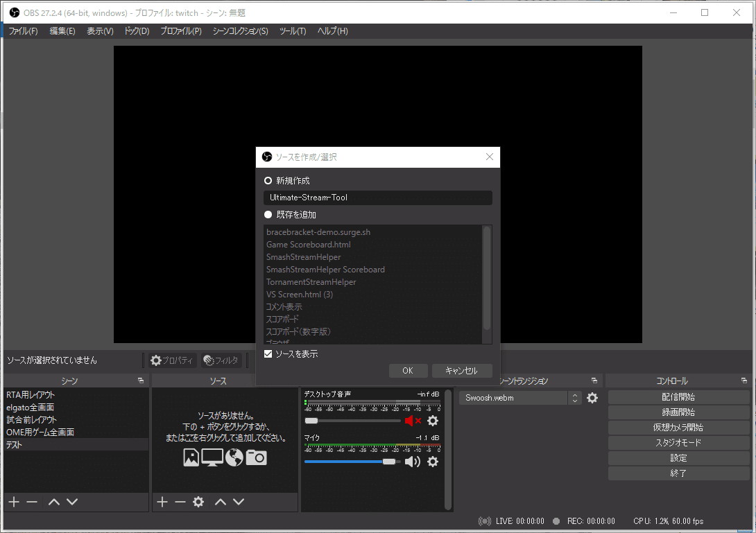Select テスト scene

point(76,445)
